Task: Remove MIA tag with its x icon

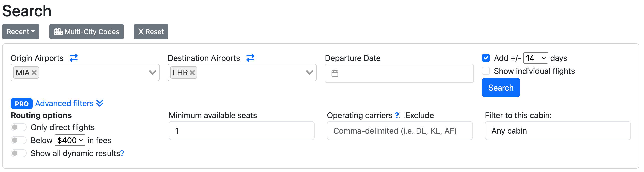Action: point(34,73)
